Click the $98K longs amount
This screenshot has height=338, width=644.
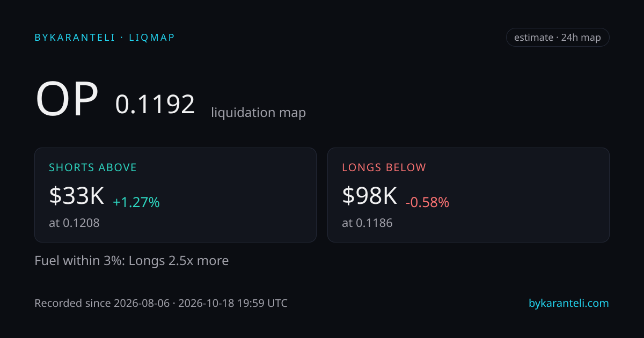tap(369, 196)
